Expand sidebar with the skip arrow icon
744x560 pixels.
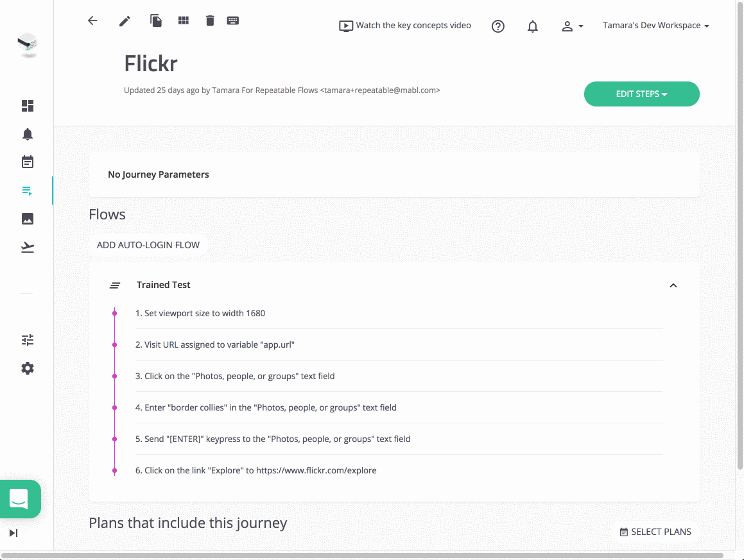[13, 533]
